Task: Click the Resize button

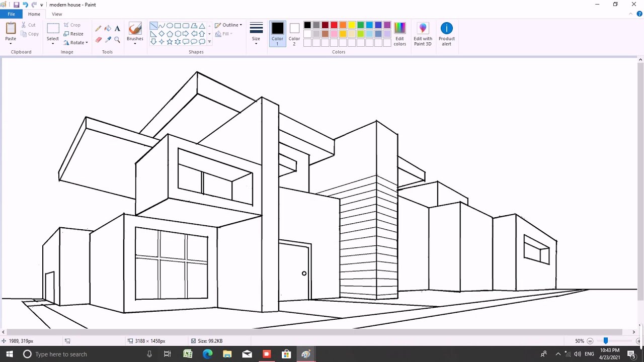Action: click(x=73, y=34)
